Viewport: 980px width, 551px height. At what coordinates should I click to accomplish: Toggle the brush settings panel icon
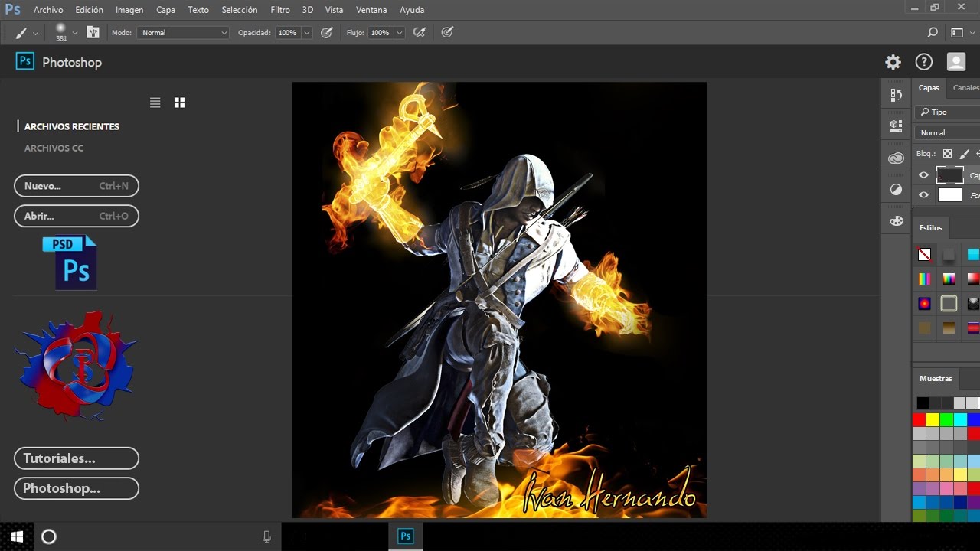tap(93, 33)
